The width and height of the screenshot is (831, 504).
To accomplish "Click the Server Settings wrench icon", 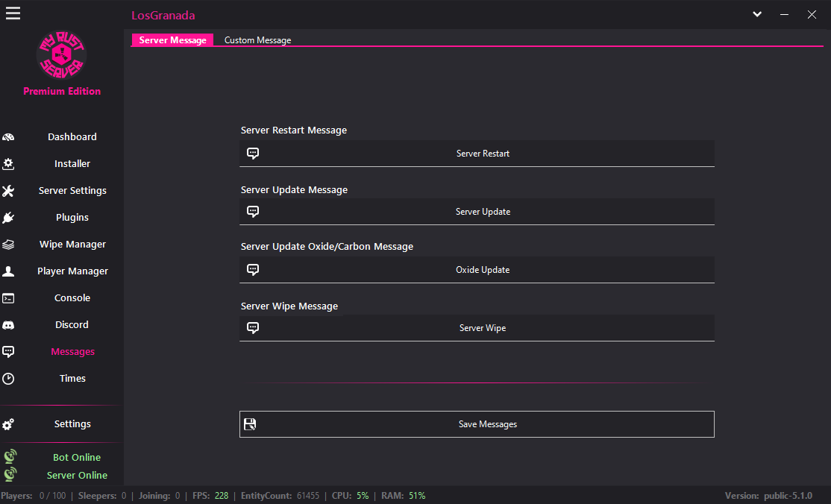I will click(x=8, y=191).
